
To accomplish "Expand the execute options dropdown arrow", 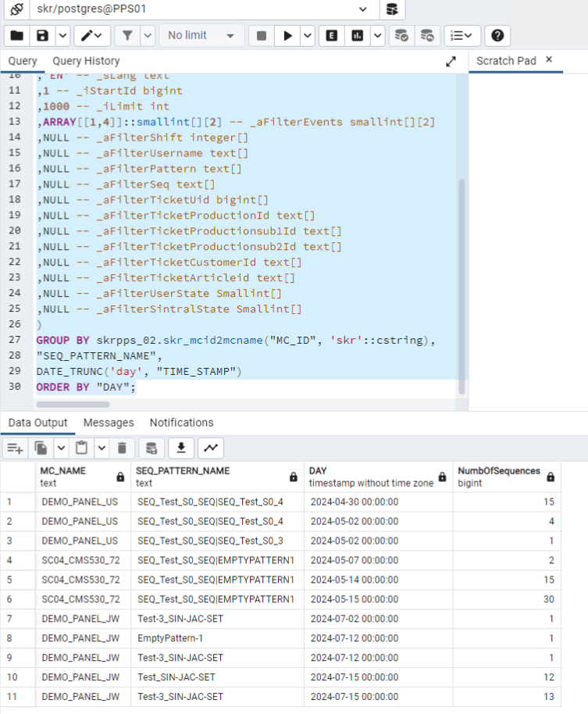I will click(307, 35).
